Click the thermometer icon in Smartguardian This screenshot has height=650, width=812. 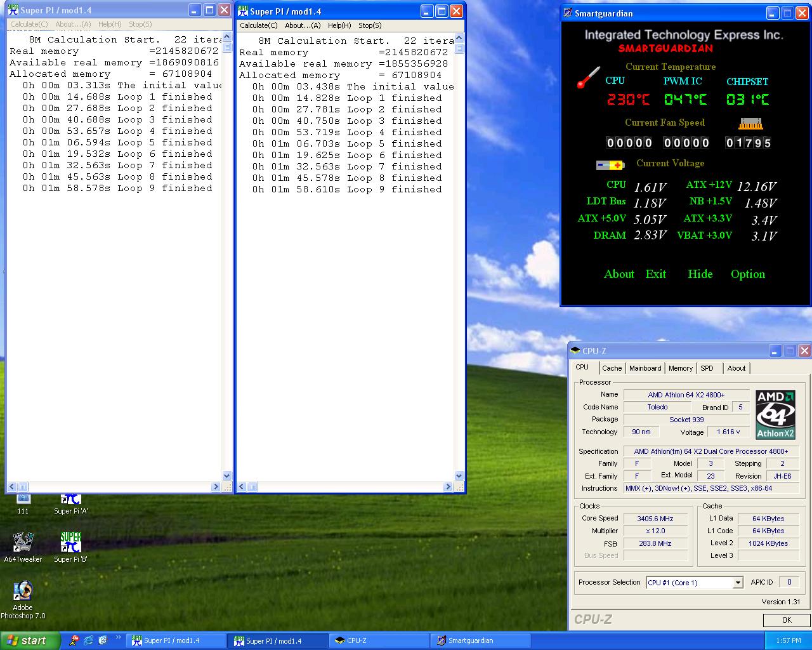point(588,77)
